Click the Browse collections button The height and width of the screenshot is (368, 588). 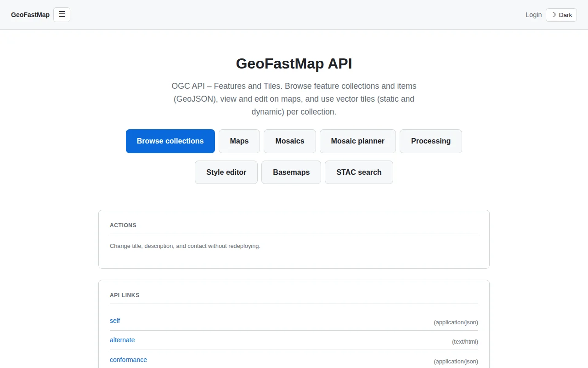170,141
